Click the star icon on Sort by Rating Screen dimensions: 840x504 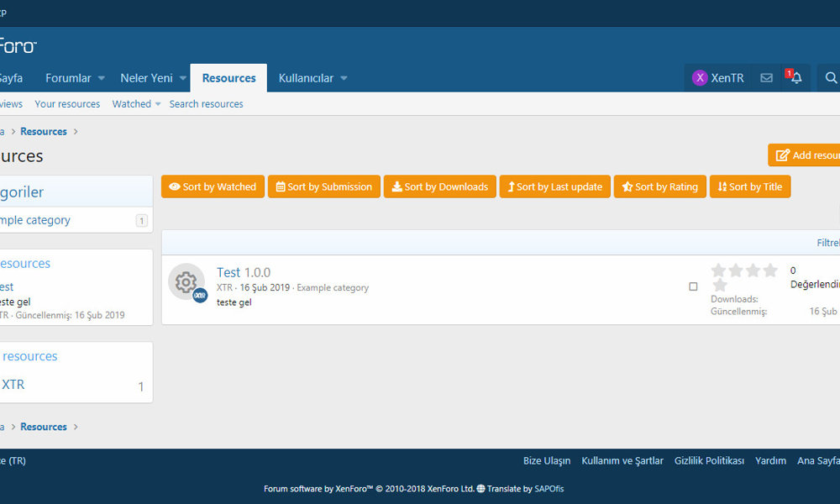tap(627, 186)
